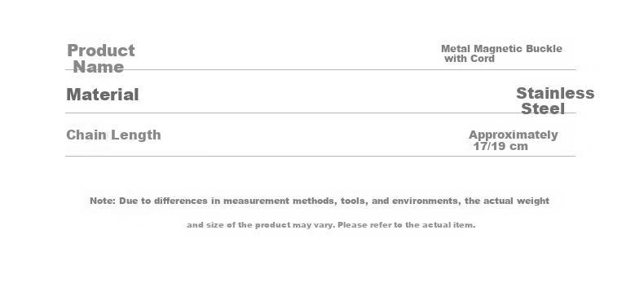Click the word 'Length' in the third row
Viewport: 644px width, 301px height.
point(136,135)
